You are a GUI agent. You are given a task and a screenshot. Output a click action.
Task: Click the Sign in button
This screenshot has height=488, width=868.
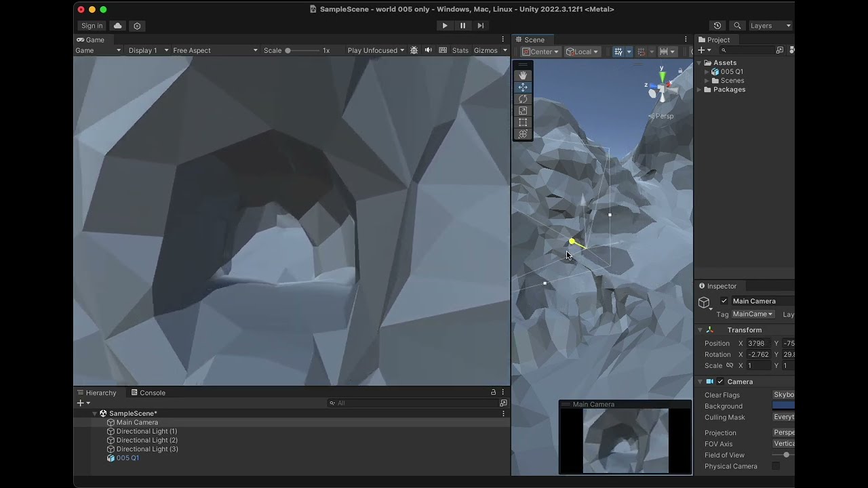(x=92, y=25)
